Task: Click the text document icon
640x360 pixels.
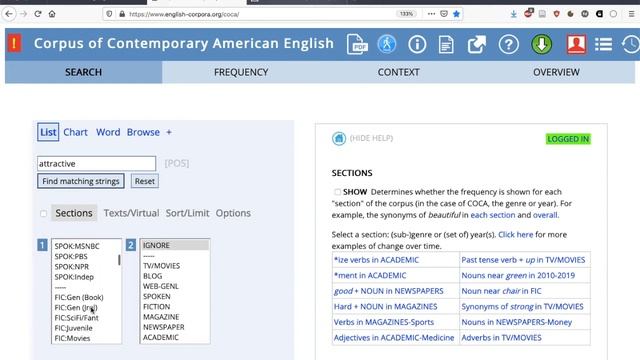Action: click(446, 44)
